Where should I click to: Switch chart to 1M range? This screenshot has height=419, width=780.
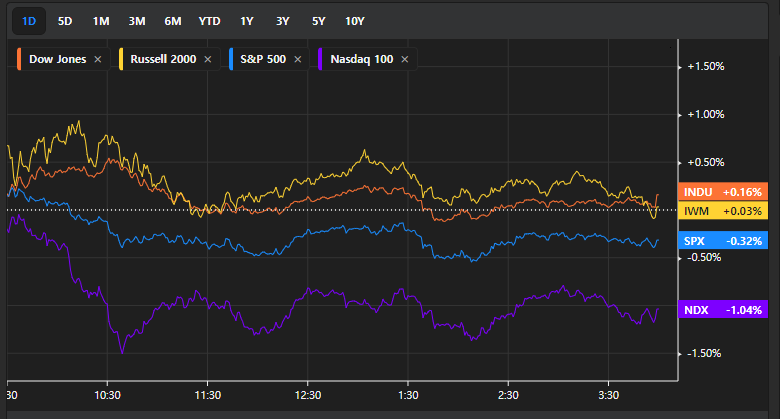click(x=101, y=21)
